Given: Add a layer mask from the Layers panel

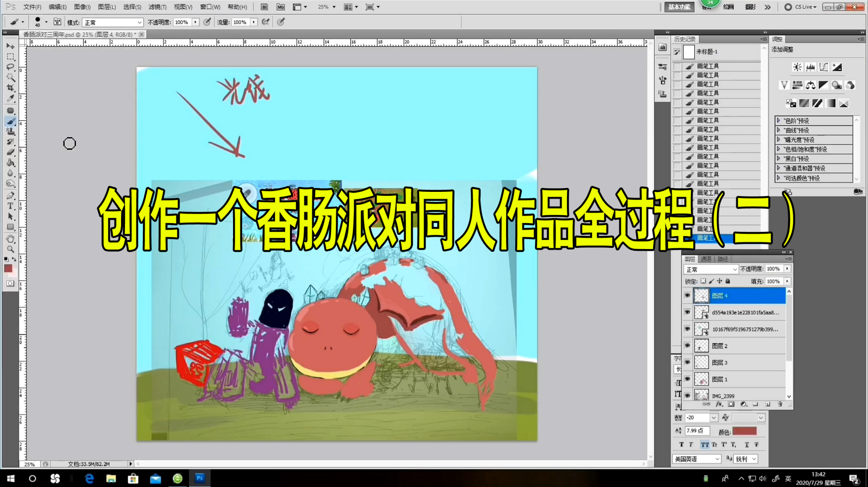Looking at the screenshot, I should [x=731, y=404].
